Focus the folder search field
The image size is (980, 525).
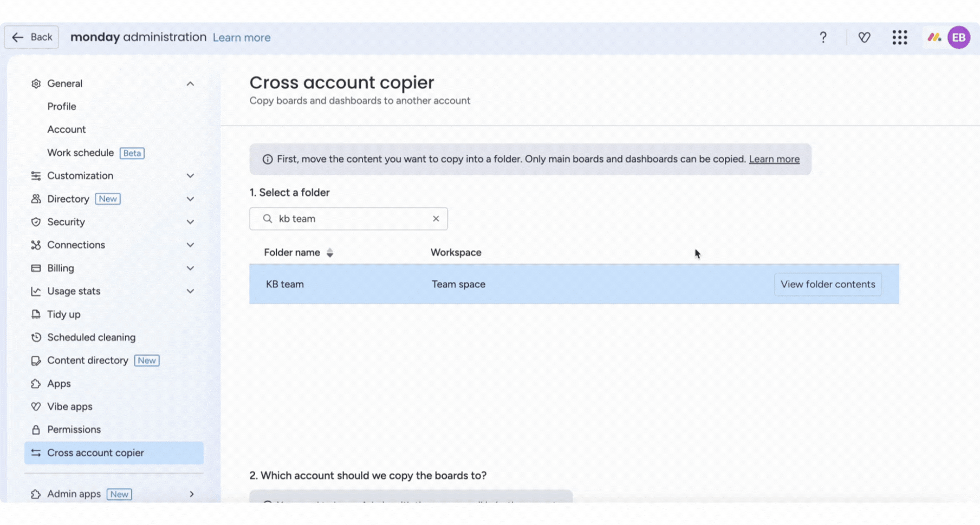pos(349,219)
